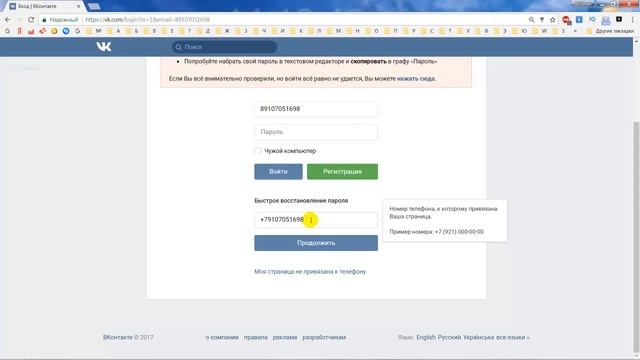Open the С bookmark folder
The image size is (640, 360).
pyautogui.click(x=428, y=31)
